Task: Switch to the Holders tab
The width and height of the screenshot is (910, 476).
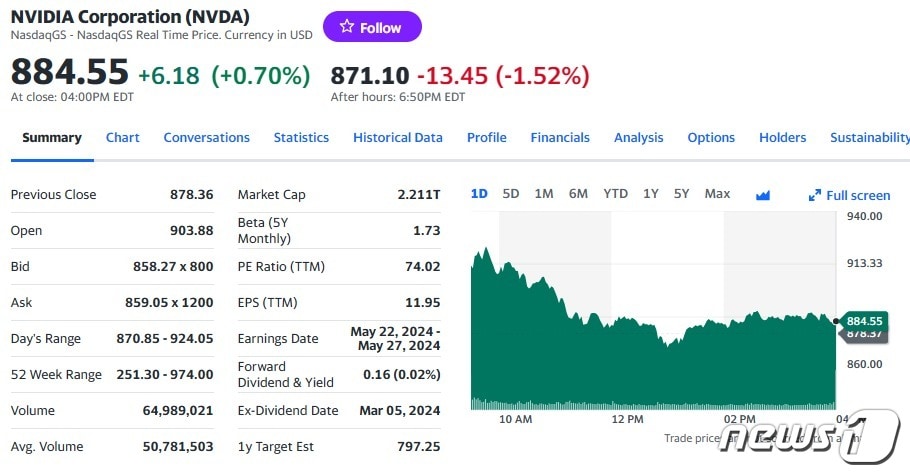Action: (782, 138)
